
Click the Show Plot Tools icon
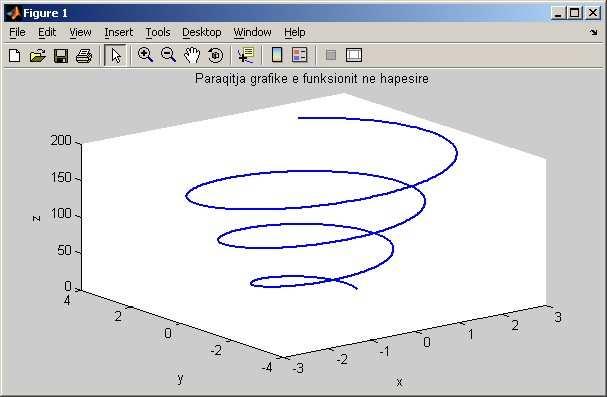coord(354,55)
